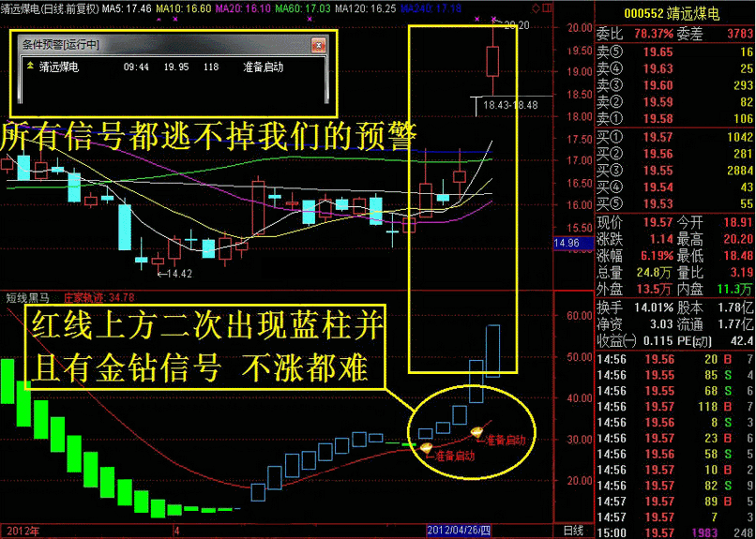Select 换手 14.01% value

tap(654, 307)
